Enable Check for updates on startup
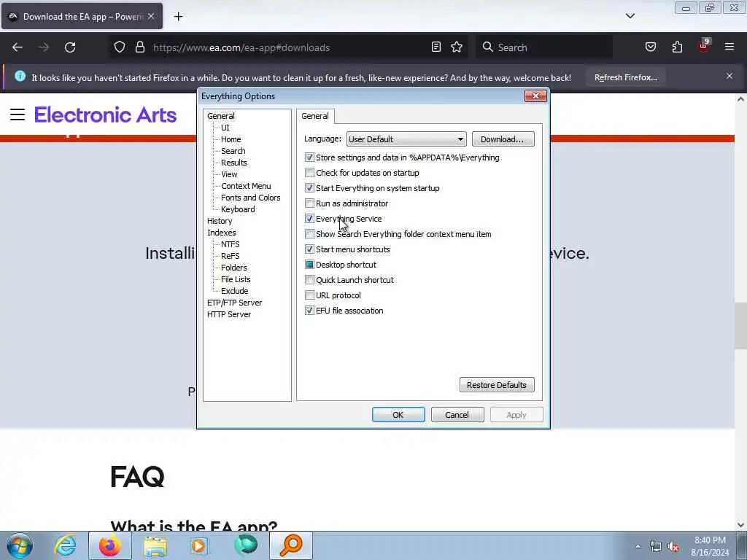Viewport: 747px width, 560px height. 309,173
